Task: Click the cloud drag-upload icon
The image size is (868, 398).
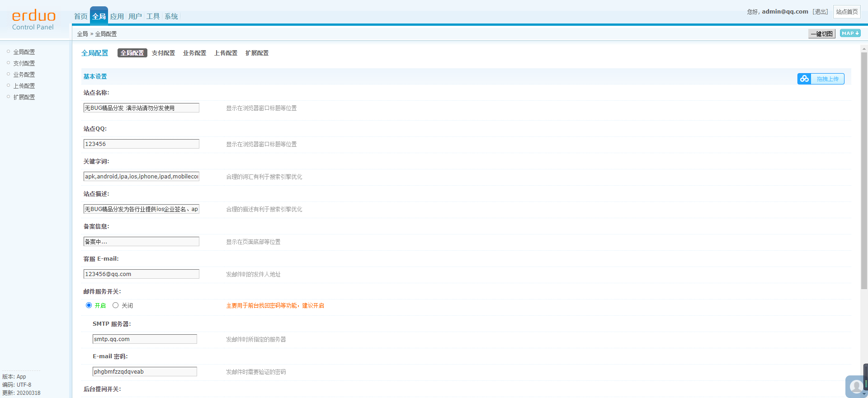Action: point(804,79)
